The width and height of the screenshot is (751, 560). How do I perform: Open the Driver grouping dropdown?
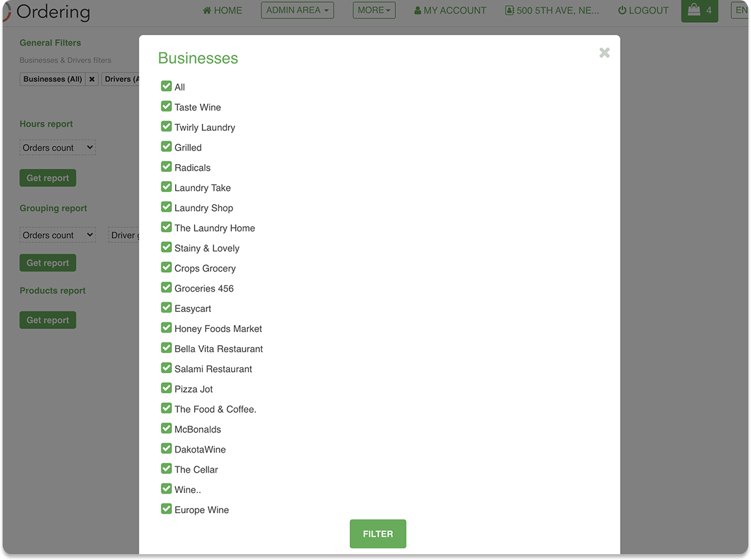(124, 235)
